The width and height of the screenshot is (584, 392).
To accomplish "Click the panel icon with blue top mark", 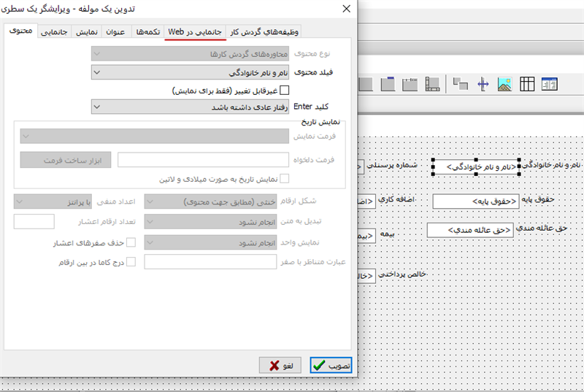I will [388, 85].
